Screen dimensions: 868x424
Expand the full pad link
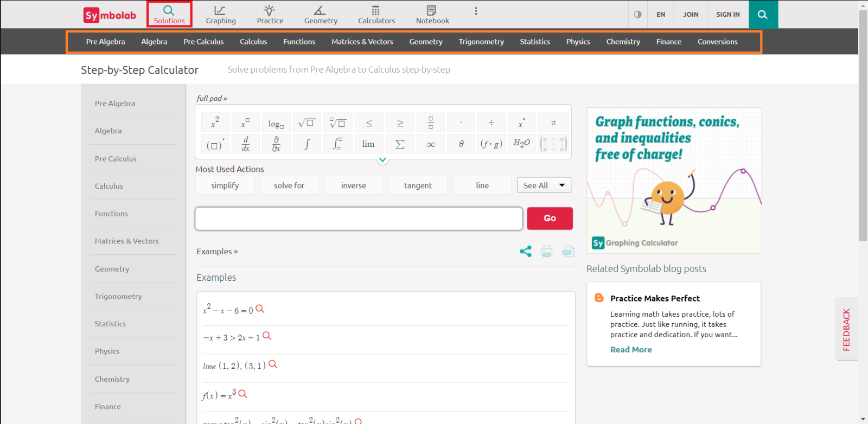[x=212, y=98]
